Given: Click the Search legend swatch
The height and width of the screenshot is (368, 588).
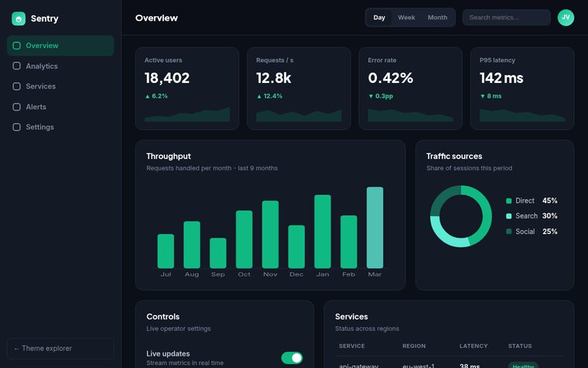Looking at the screenshot, I should 508,216.
